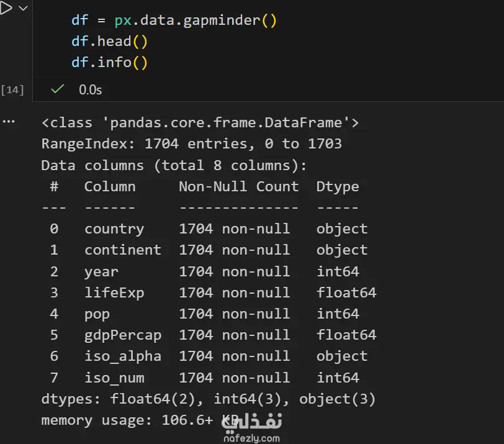Viewport: 504px width, 444px height.
Task: Click the 0.0s execution time
Action: (90, 89)
